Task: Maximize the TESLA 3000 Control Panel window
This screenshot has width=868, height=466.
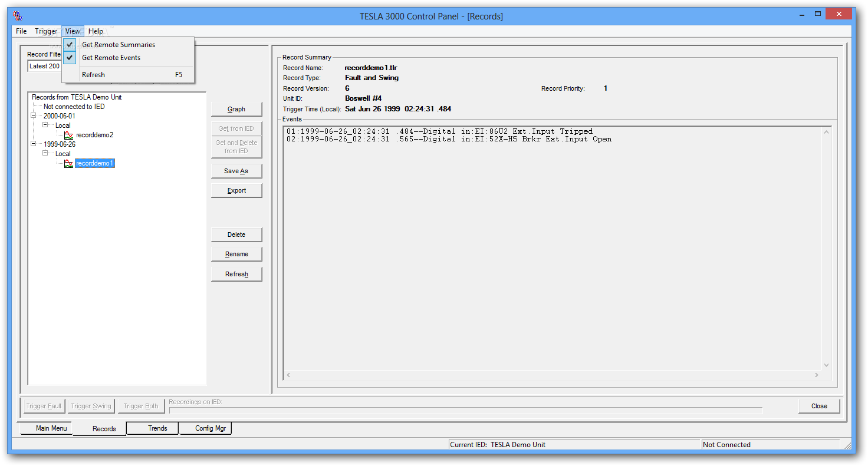Action: (x=818, y=14)
